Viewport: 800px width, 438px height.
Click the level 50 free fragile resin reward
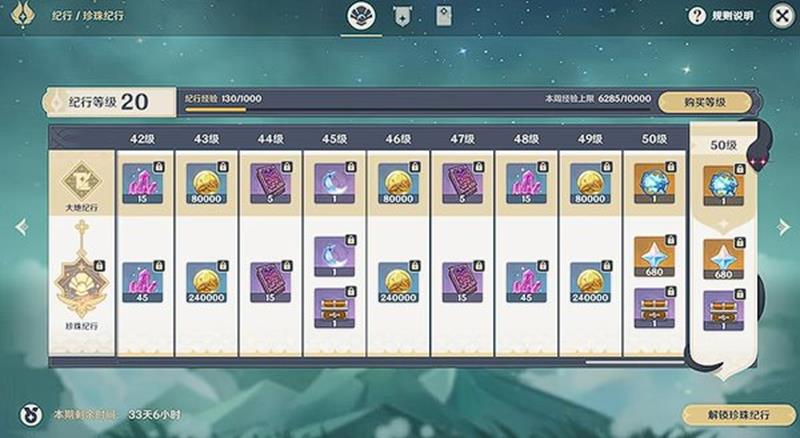[654, 183]
